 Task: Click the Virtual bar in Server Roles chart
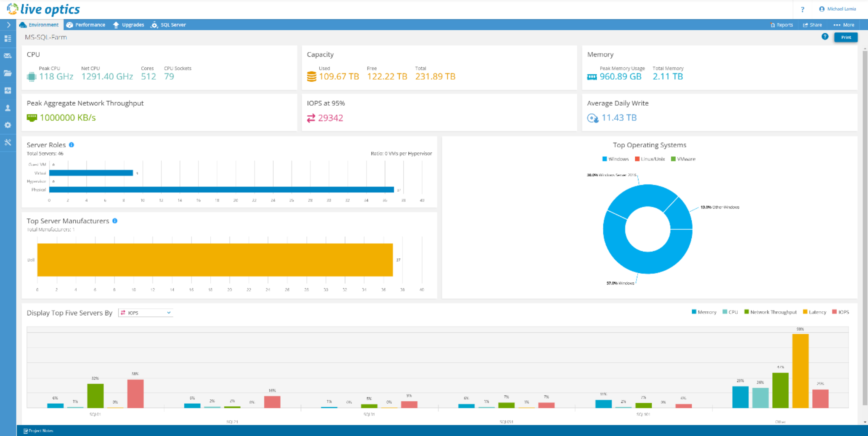click(91, 173)
